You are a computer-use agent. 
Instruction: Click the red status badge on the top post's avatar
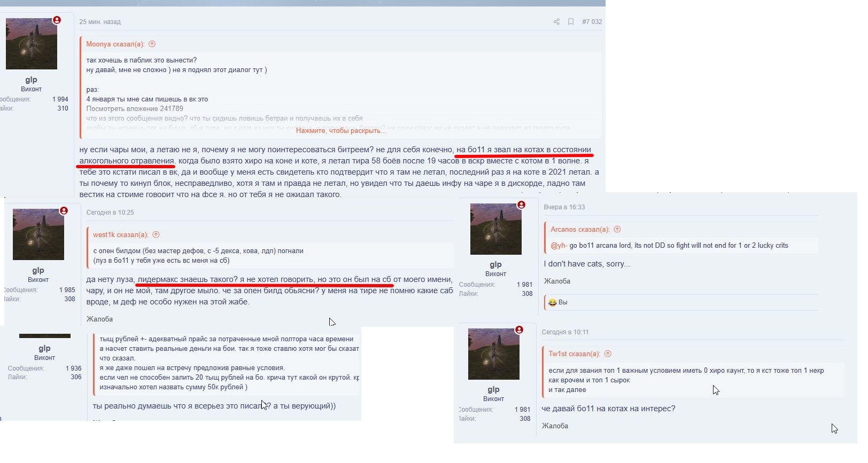[x=57, y=20]
